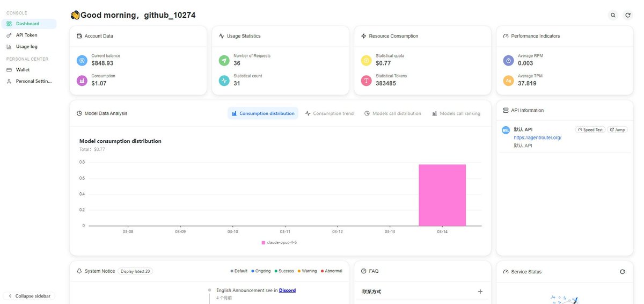The image size is (644, 304).
Task: Click the 37.819 Average TPM value
Action: point(527,84)
